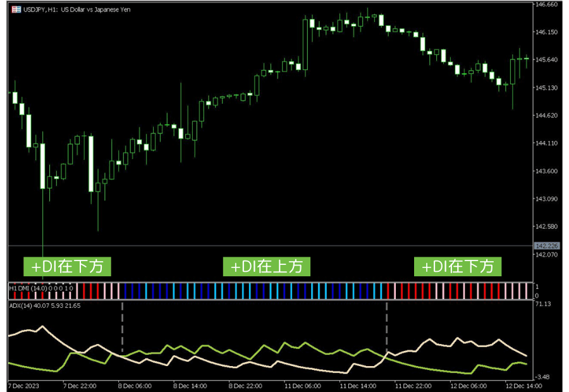Viewport: 569px width, 392px height.
Task: Select the '8 Dec 06:00' time axis label
Action: (135, 386)
